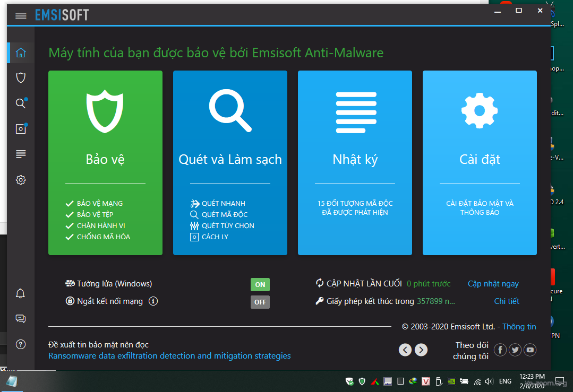The height and width of the screenshot is (392, 573).
Task: Start Quét nhanh quick scan
Action: click(x=223, y=203)
